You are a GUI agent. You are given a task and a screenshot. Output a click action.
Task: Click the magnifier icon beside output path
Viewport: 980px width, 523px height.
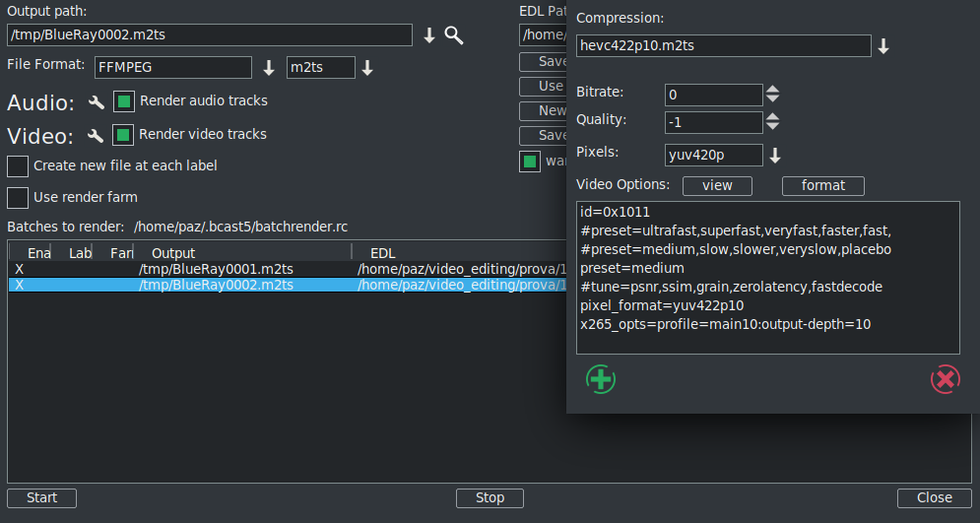click(453, 35)
